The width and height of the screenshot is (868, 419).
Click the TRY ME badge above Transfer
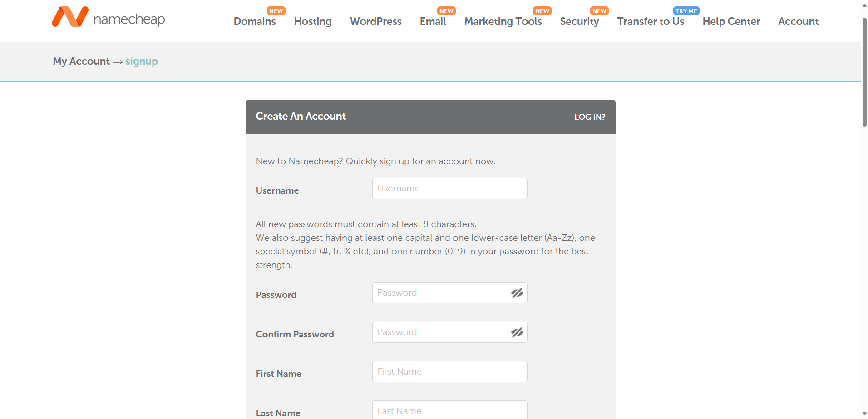coord(686,11)
